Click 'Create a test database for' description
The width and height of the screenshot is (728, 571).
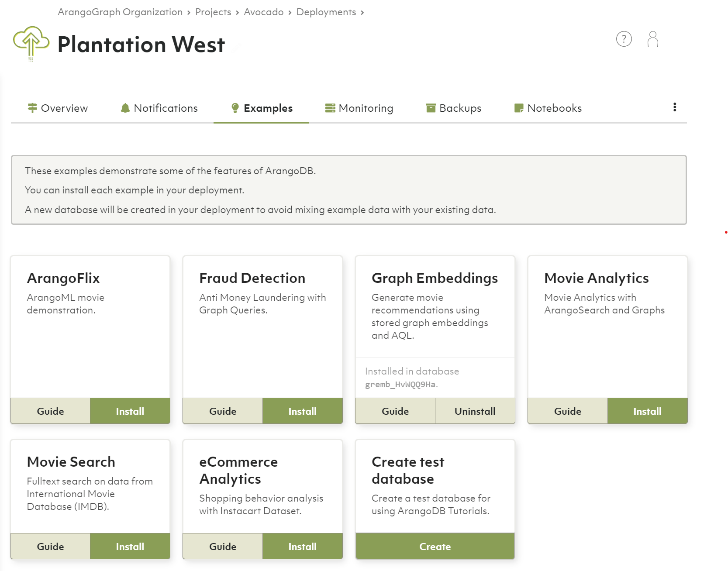click(x=431, y=504)
